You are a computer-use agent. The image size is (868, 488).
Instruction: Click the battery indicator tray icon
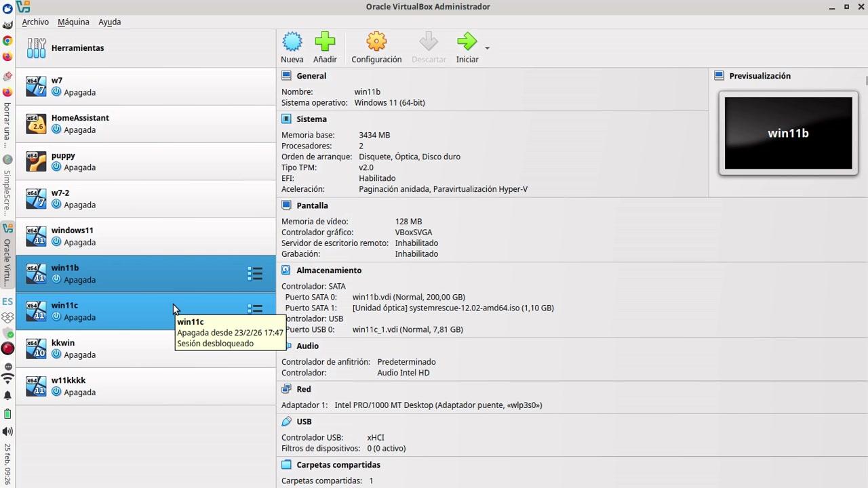(7, 413)
